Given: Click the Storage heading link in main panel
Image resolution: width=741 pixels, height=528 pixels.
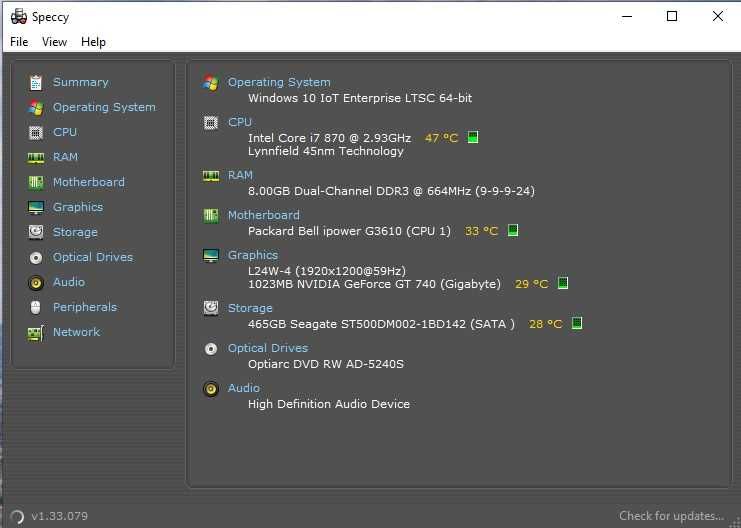Looking at the screenshot, I should click(x=250, y=308).
